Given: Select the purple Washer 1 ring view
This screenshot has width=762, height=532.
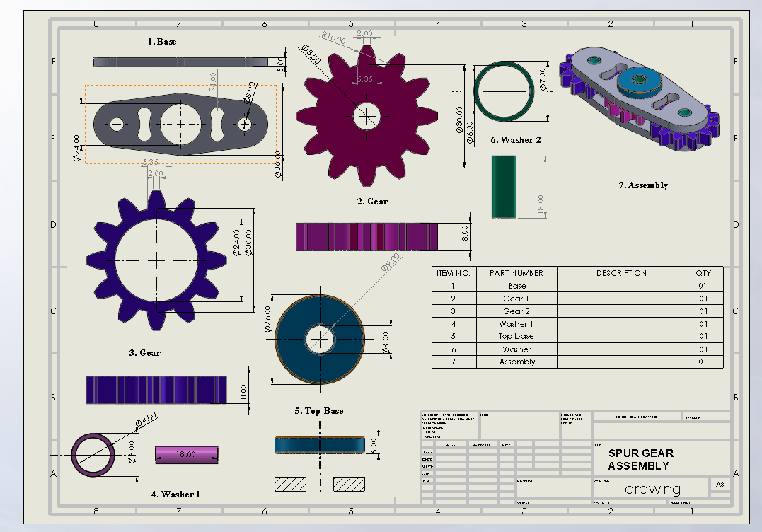Looking at the screenshot, I should (93, 455).
